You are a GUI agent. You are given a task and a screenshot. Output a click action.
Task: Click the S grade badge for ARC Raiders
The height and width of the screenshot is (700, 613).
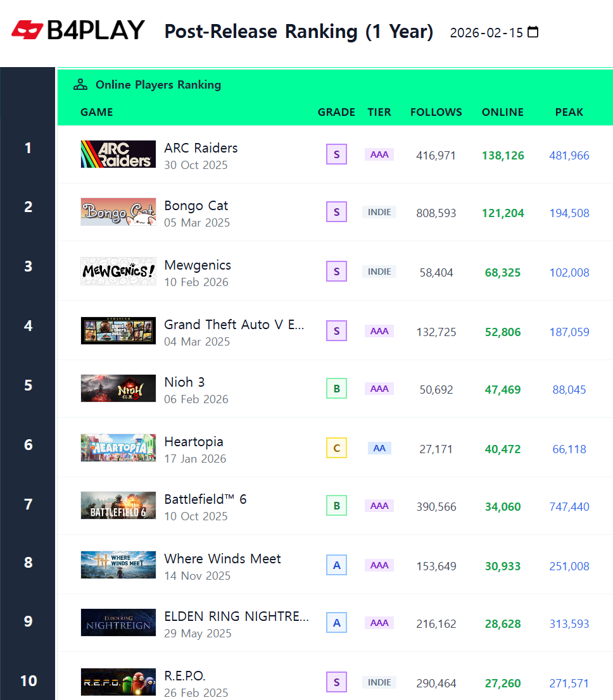click(x=336, y=154)
